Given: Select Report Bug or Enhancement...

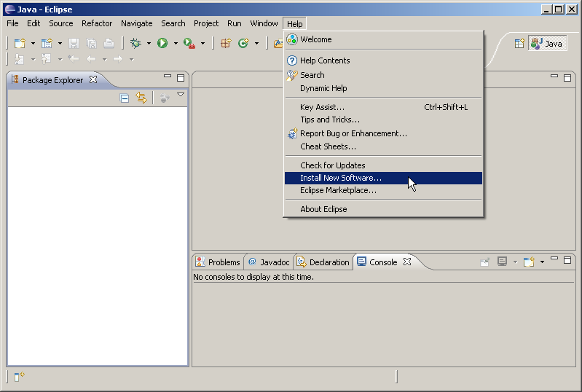Looking at the screenshot, I should pos(383,133).
